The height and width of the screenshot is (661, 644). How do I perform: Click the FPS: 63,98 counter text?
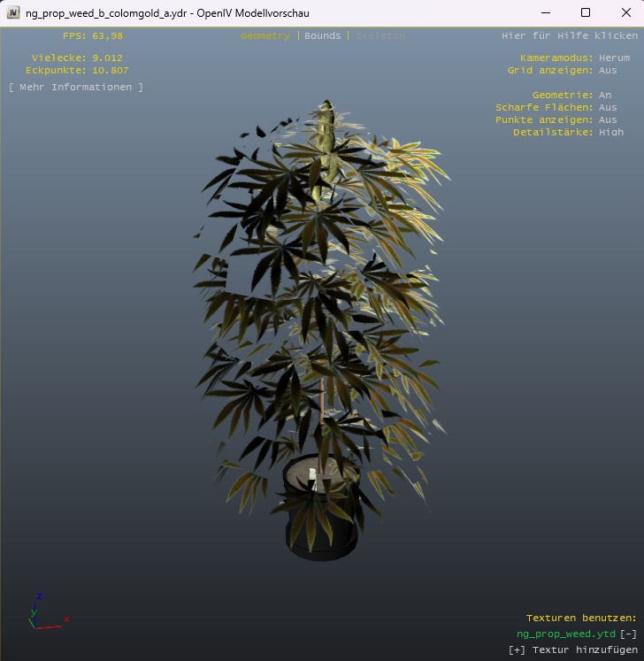click(93, 35)
